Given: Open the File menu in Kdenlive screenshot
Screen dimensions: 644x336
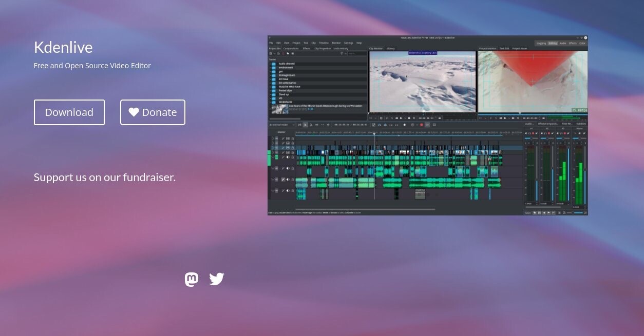Looking at the screenshot, I should point(271,43).
